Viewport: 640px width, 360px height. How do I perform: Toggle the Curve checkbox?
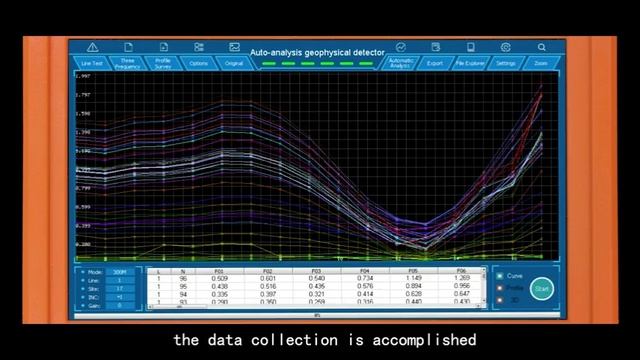500,276
